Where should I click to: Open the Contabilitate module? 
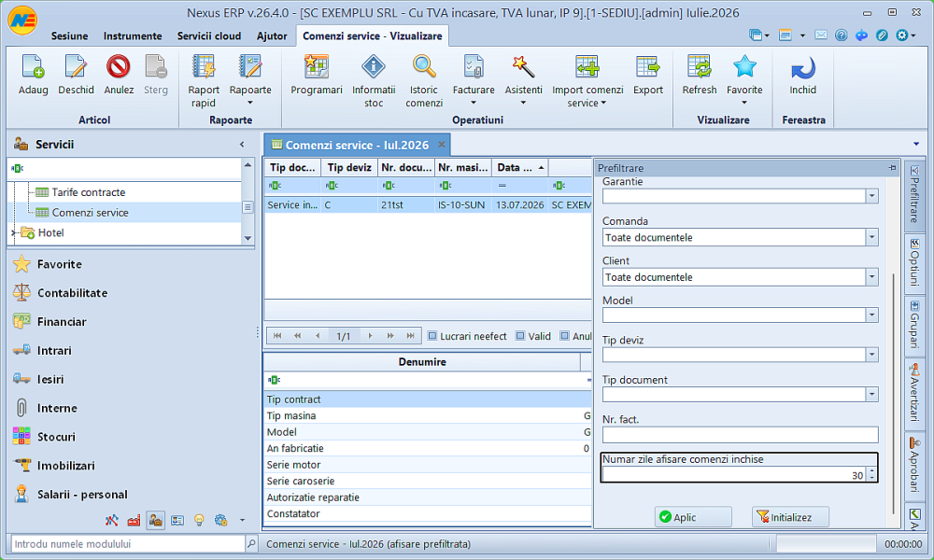click(x=72, y=293)
